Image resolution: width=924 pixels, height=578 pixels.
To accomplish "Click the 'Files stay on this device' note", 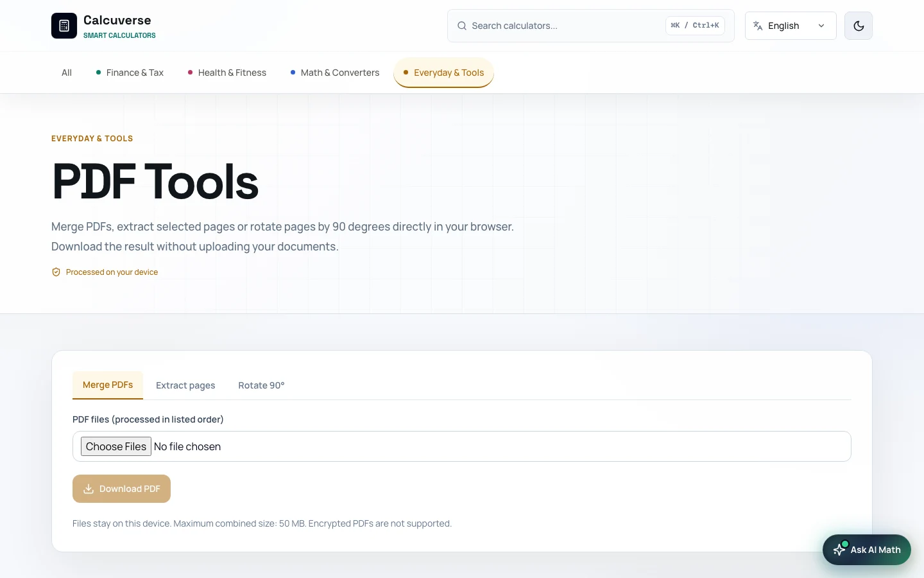I will click(262, 523).
